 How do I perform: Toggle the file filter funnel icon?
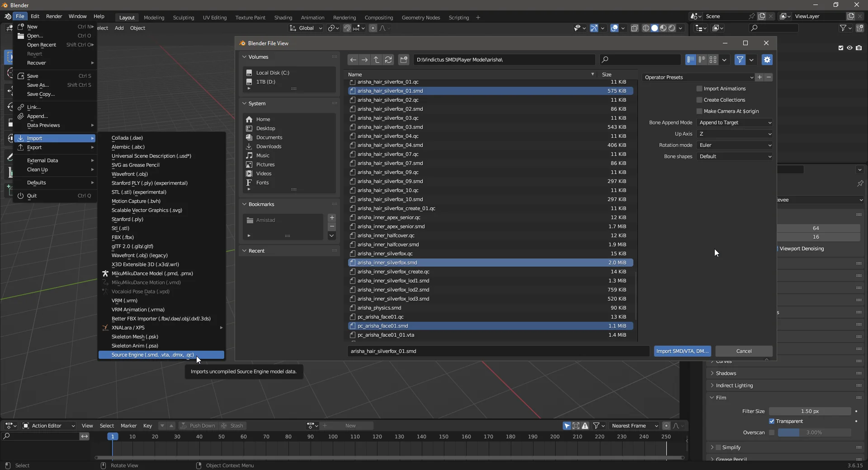click(740, 60)
